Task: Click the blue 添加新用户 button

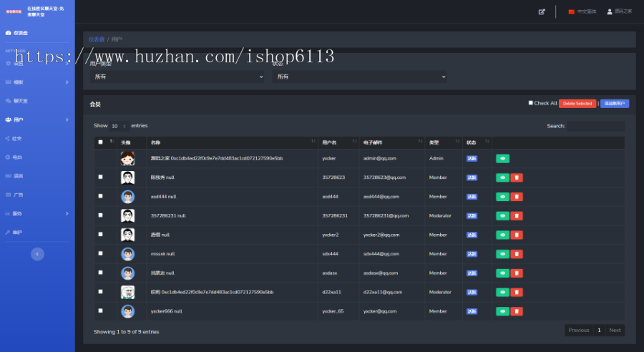Action: (615, 104)
